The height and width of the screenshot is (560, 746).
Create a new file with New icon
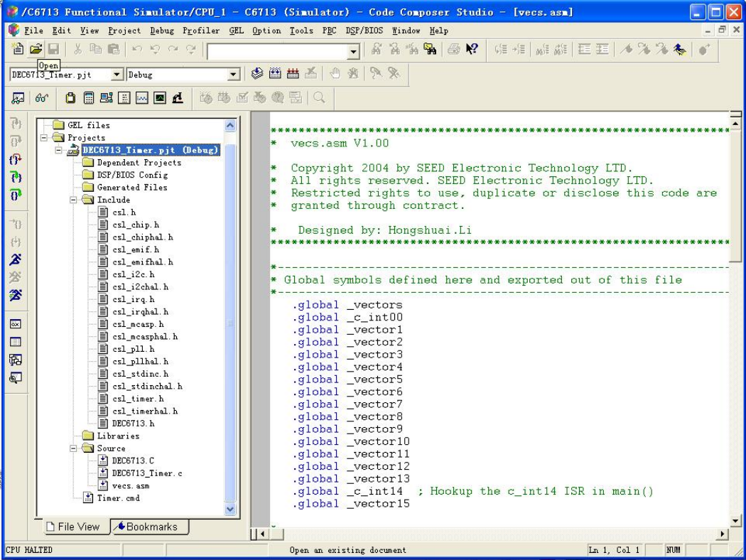click(18, 48)
